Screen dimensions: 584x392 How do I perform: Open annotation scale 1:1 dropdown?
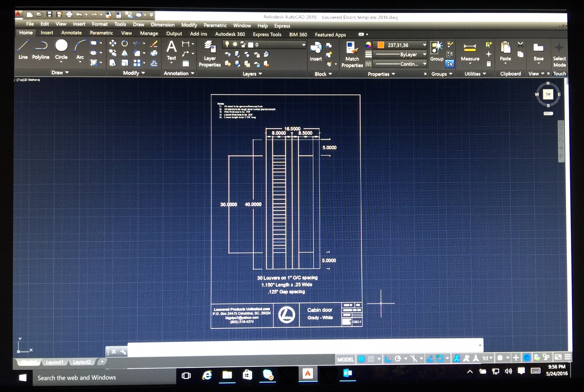tap(487, 358)
